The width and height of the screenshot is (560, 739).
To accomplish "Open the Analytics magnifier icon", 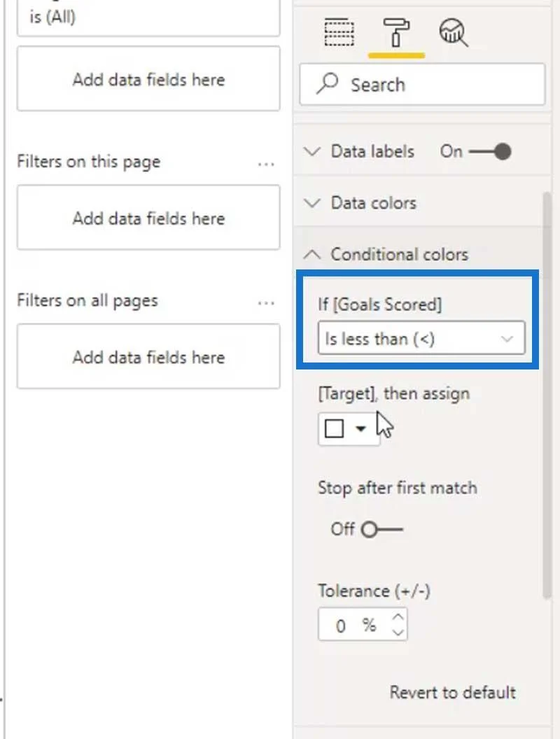I will point(454,32).
